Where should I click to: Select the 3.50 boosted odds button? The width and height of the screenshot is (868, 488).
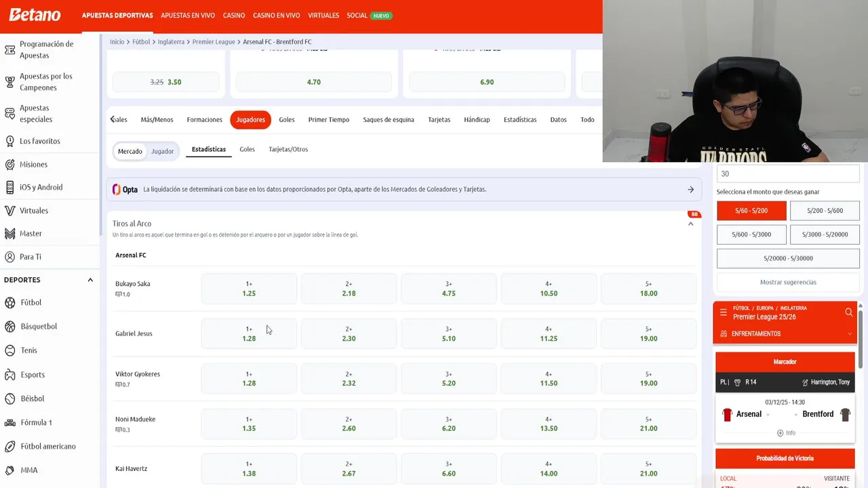point(166,82)
